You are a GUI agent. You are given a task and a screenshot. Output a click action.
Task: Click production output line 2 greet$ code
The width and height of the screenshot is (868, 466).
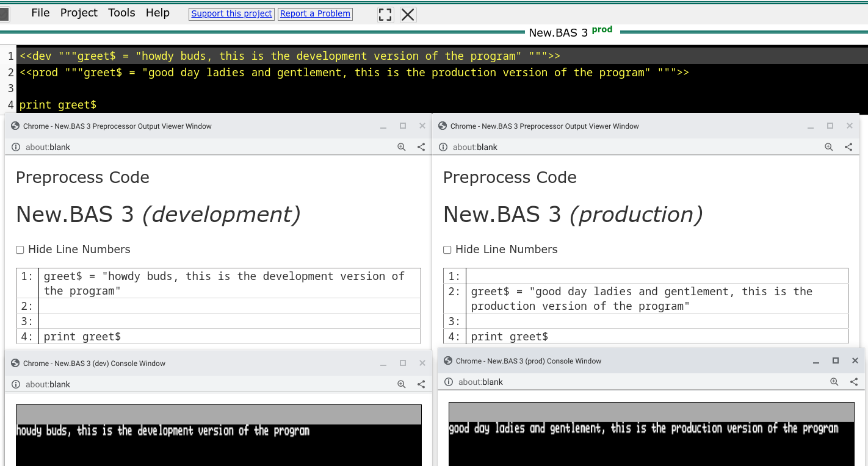[657, 298]
